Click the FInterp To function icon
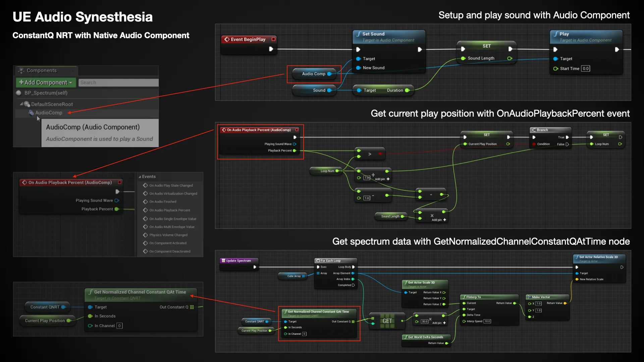 [x=464, y=297]
